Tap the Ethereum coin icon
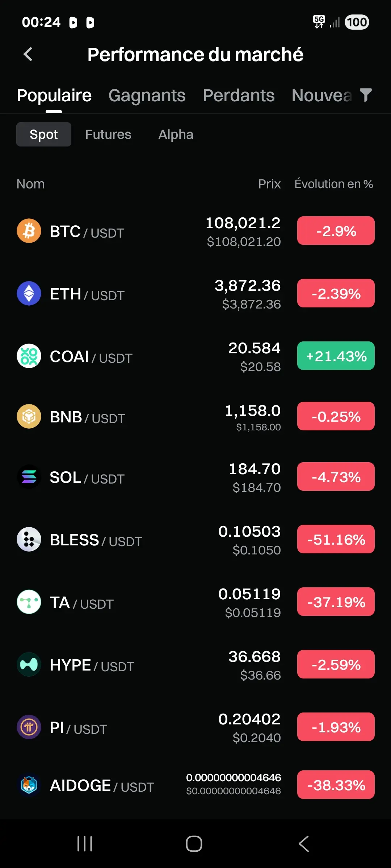391x868 pixels. coord(29,293)
